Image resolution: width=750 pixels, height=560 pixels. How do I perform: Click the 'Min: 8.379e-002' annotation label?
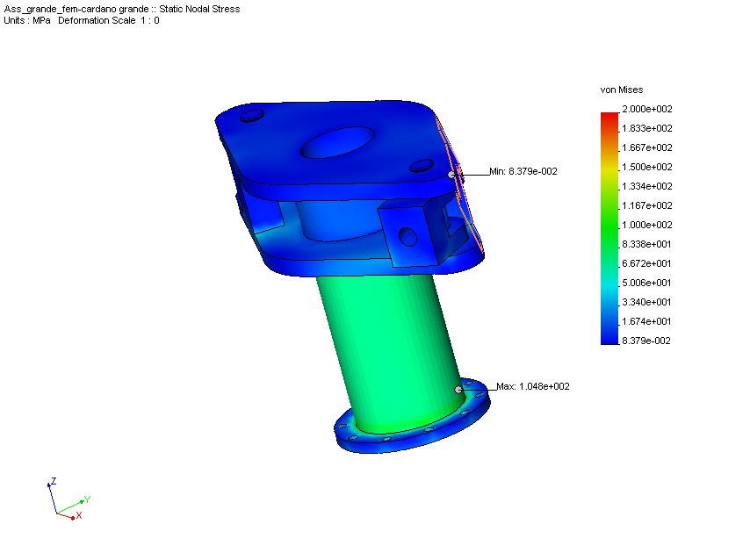(x=523, y=171)
